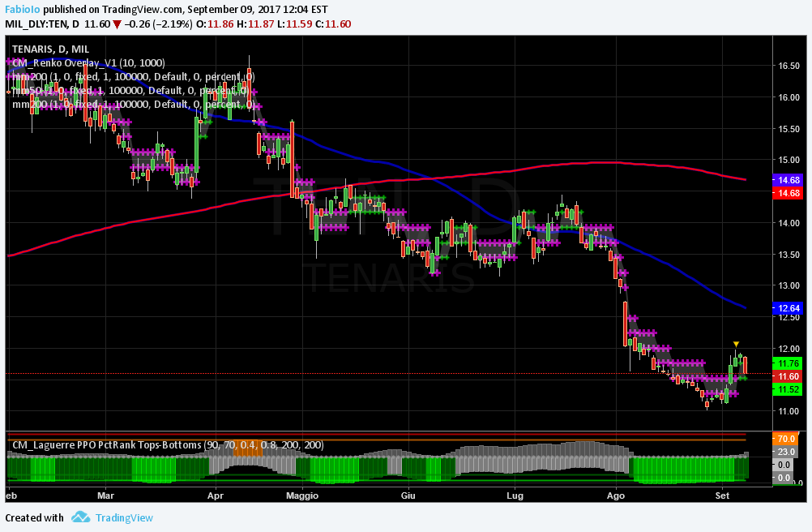Click the Set date on time axis

pos(722,496)
